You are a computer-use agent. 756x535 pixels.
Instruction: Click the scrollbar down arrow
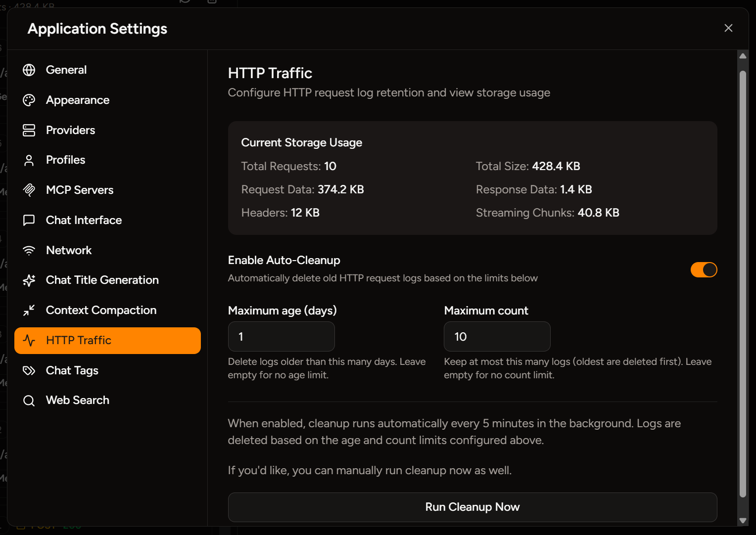point(743,521)
